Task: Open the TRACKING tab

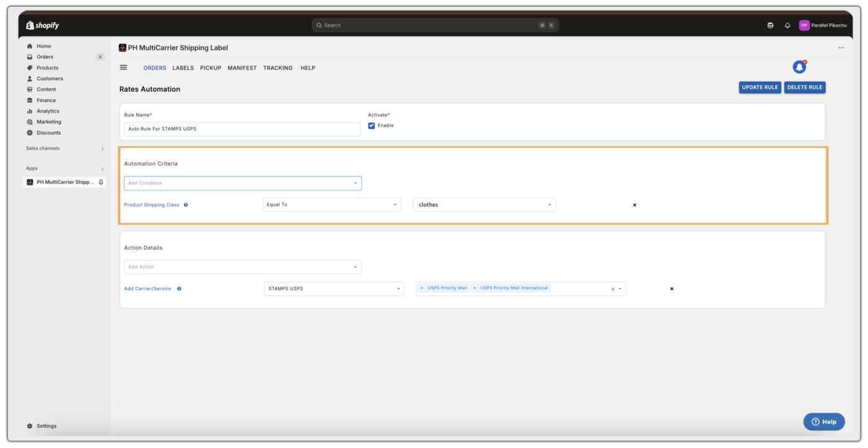Action: point(278,68)
